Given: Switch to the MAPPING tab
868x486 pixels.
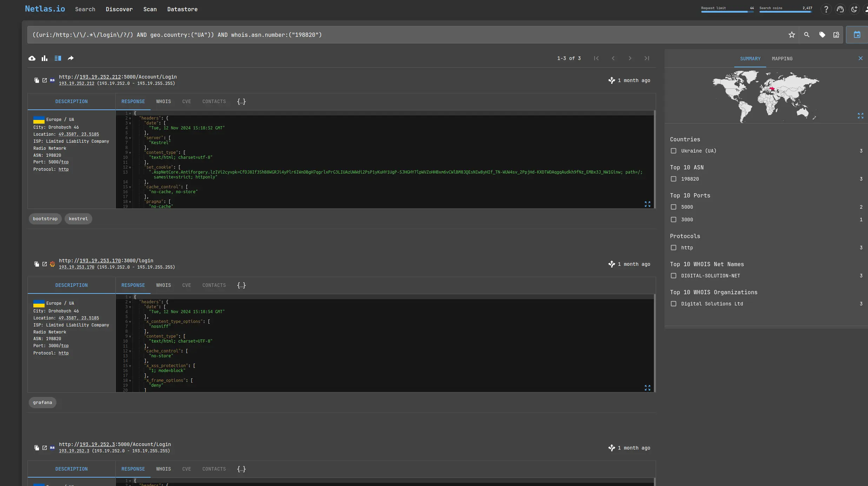Looking at the screenshot, I should pyautogui.click(x=782, y=59).
